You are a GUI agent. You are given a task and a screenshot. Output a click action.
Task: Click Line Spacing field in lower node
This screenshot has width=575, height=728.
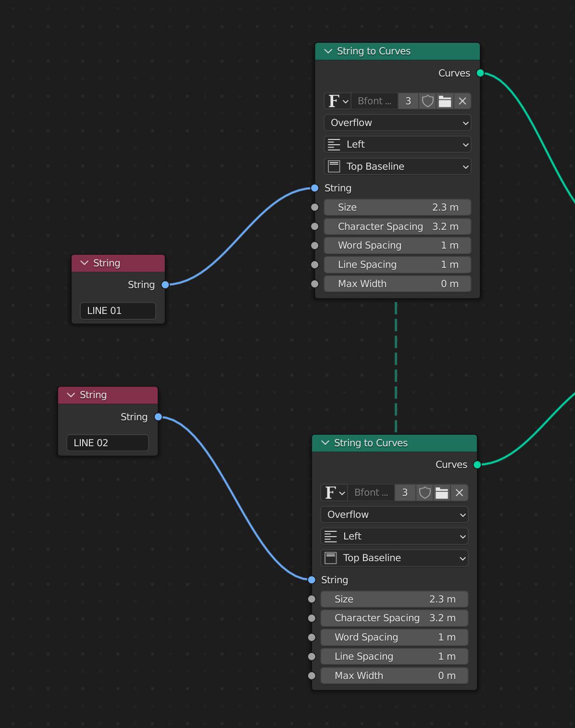point(394,656)
